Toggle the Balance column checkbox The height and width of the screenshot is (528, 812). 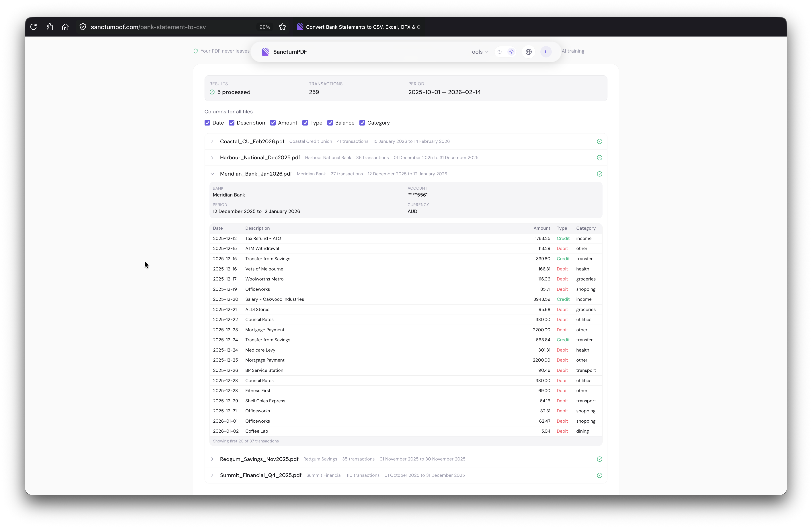click(x=330, y=123)
